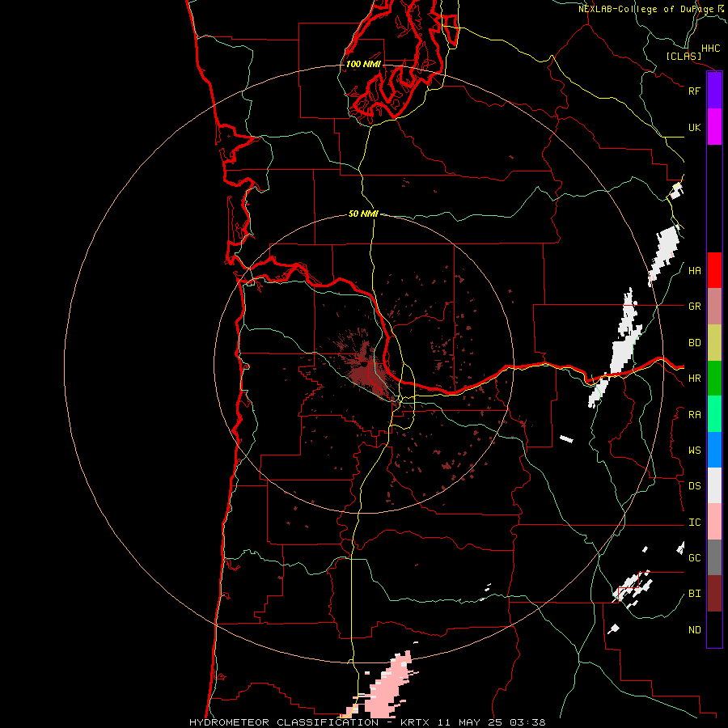This screenshot has height=728, width=728.
Task: Click the RA legend label
Action: pyautogui.click(x=694, y=415)
